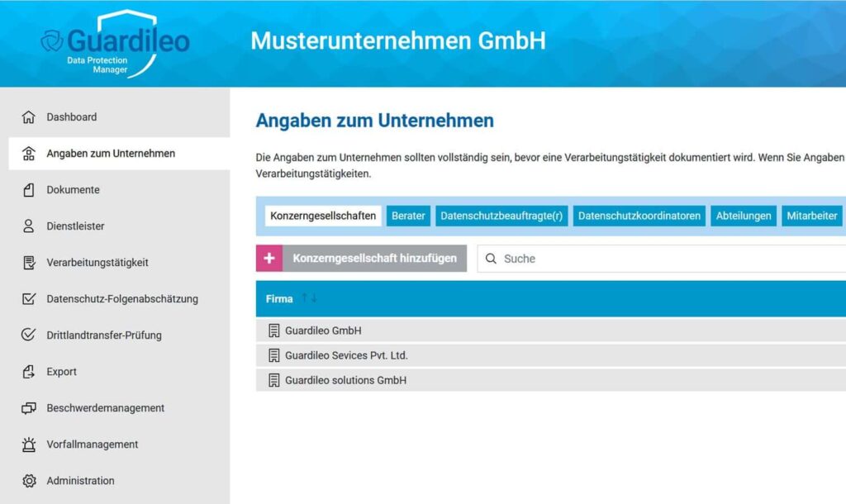Click the Guardileo logo in header
The width and height of the screenshot is (846, 504).
click(116, 44)
